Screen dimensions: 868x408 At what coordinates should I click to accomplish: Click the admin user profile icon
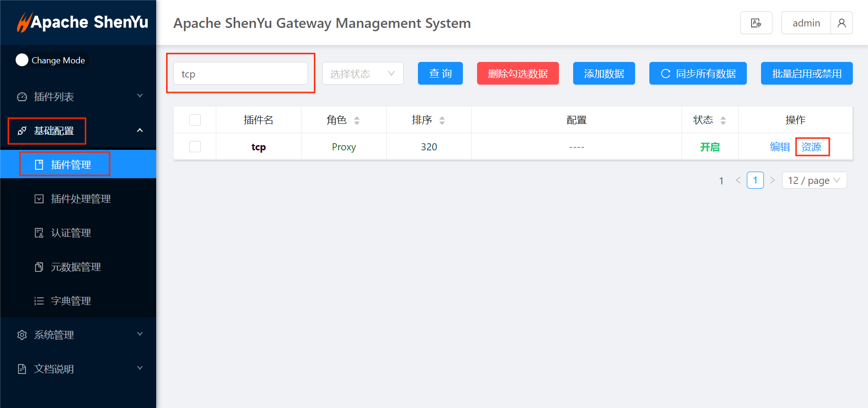point(841,23)
